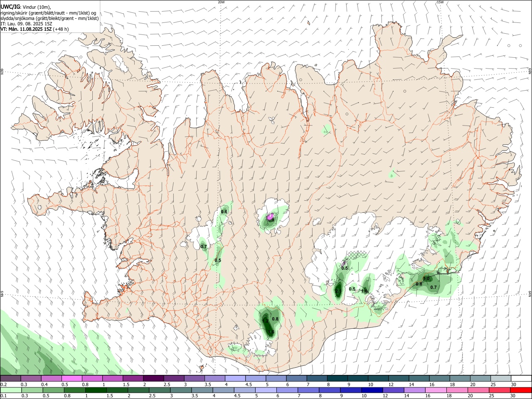Click the UWC/IG title text

pos(10,7)
